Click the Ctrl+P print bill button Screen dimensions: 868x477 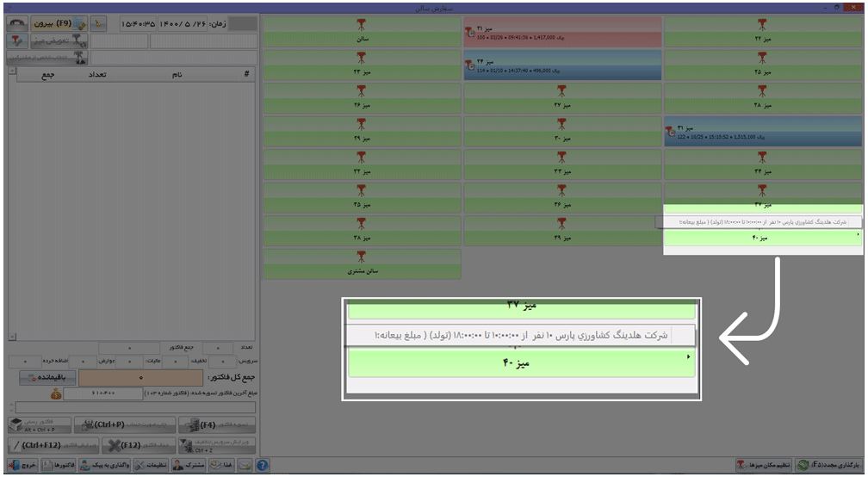point(125,425)
